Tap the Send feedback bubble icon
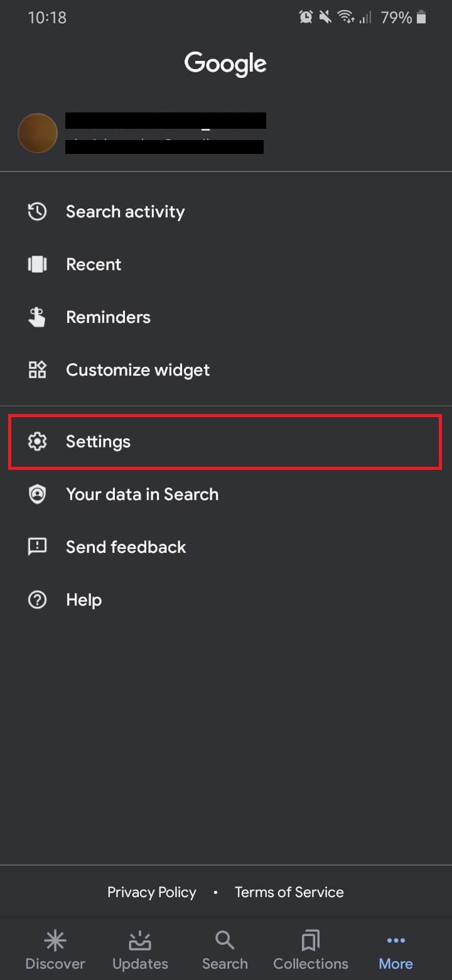Image resolution: width=452 pixels, height=980 pixels. tap(37, 547)
